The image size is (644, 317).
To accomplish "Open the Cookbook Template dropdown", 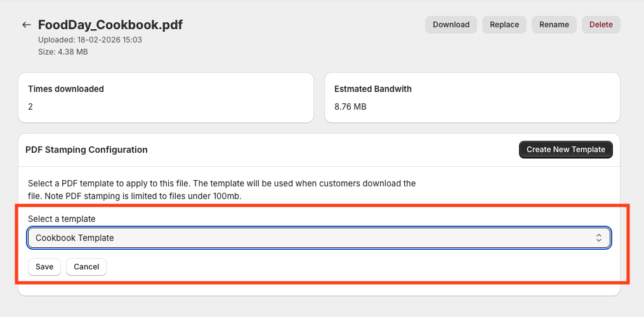I will click(319, 238).
